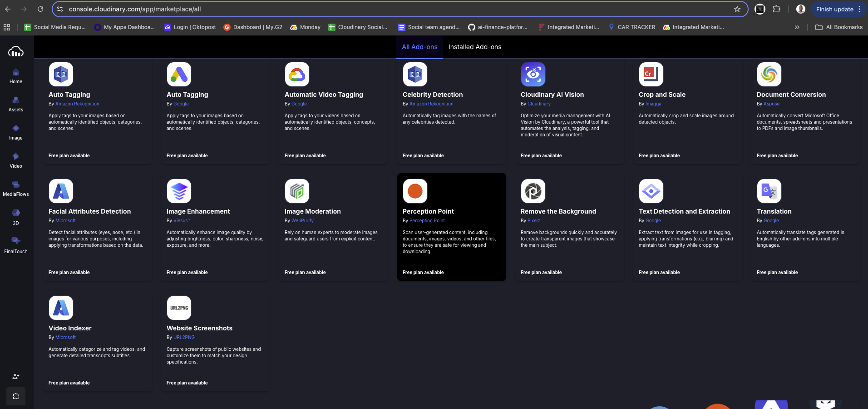Open the browser extensions menu
Image resolution: width=868 pixels, height=409 pixels.
point(777,9)
